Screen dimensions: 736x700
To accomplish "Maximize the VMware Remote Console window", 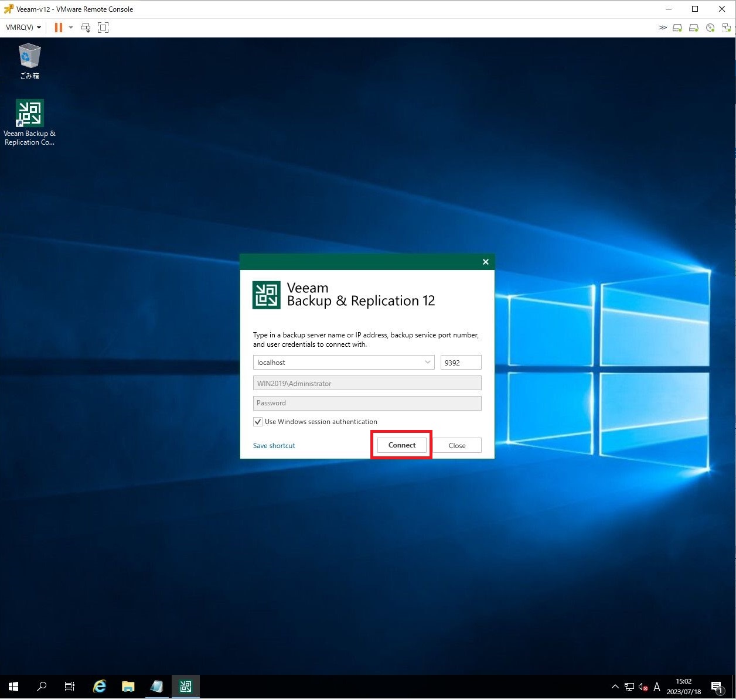I will (x=695, y=9).
